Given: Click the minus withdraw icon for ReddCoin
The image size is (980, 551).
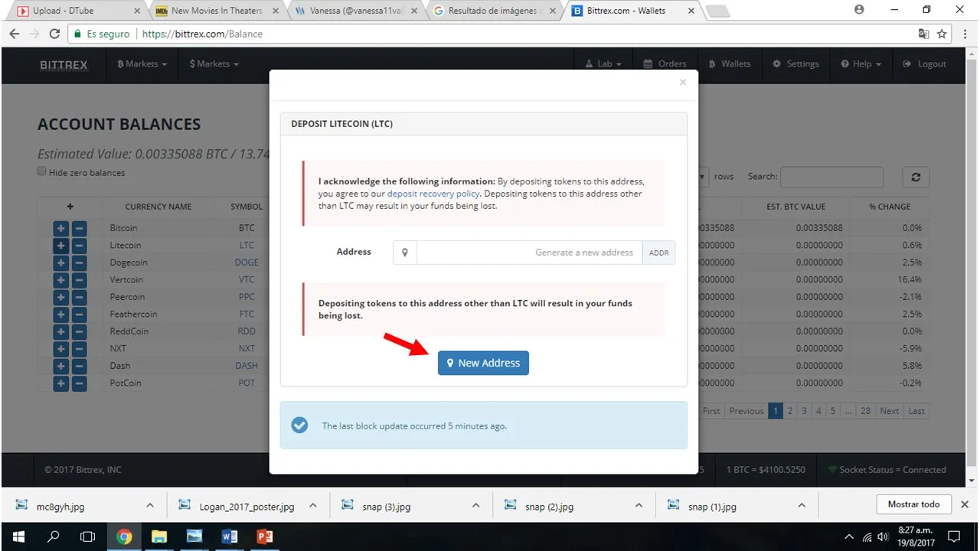Looking at the screenshot, I should [x=79, y=331].
